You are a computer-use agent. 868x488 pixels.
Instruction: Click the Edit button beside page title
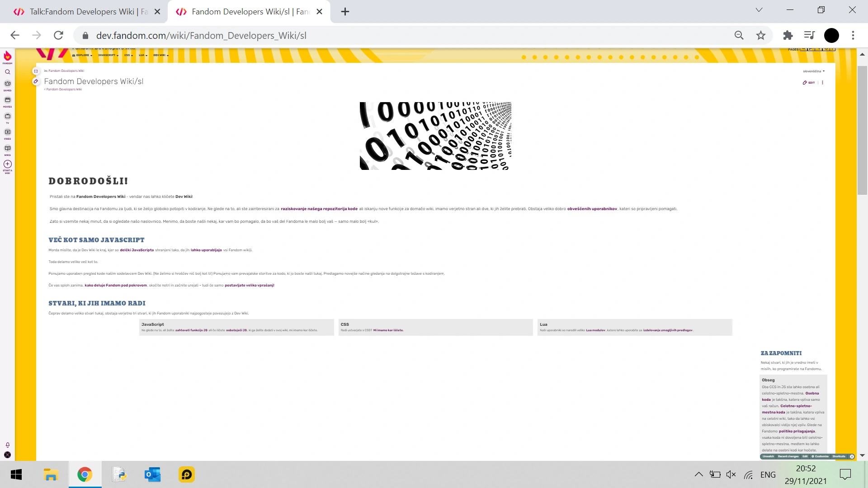tap(809, 83)
